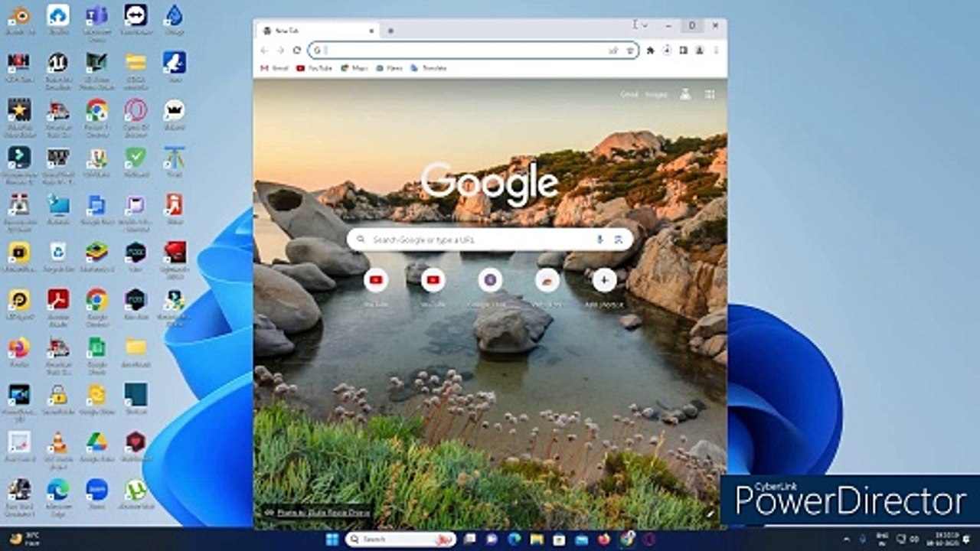Select the TeamViewer desktop icon
Viewport: 980px width, 551px height.
click(x=136, y=20)
